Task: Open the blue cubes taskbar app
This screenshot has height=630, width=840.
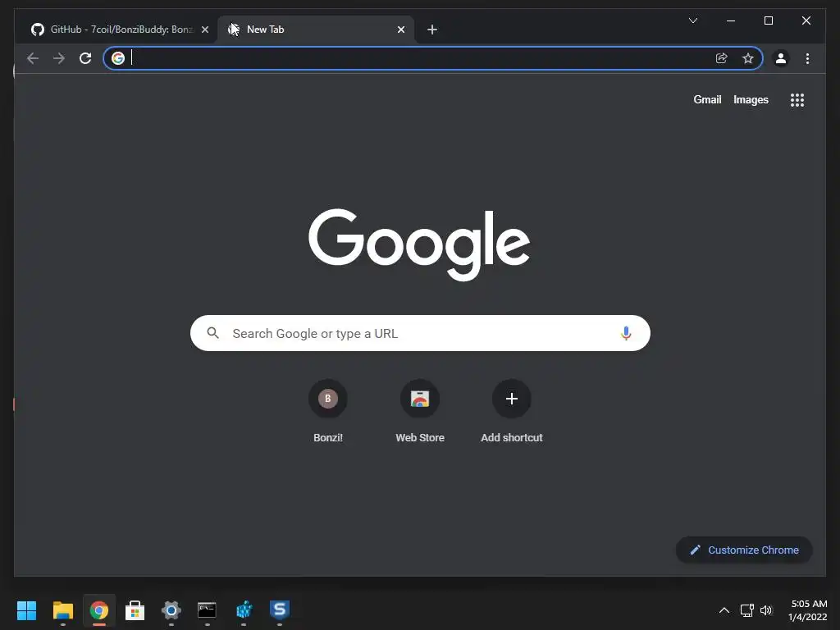Action: pos(244,610)
